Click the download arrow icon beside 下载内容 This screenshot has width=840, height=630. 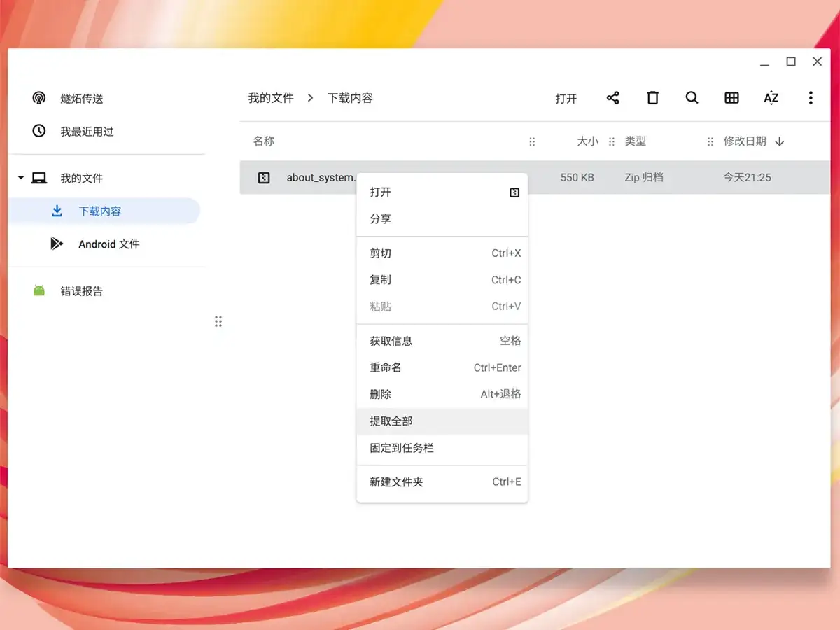tap(57, 211)
